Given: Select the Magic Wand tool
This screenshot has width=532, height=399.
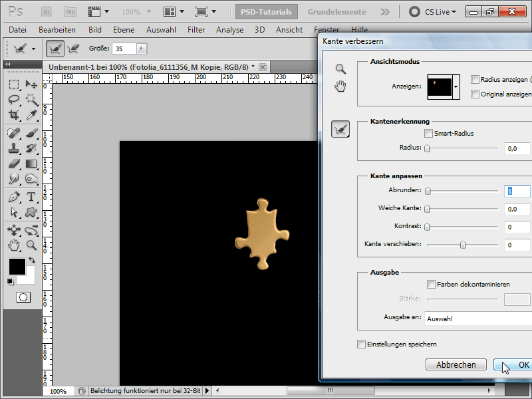Looking at the screenshot, I should [31, 99].
